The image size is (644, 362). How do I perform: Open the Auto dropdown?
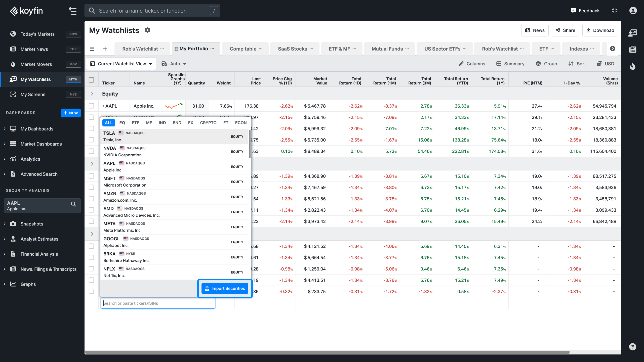tap(174, 64)
